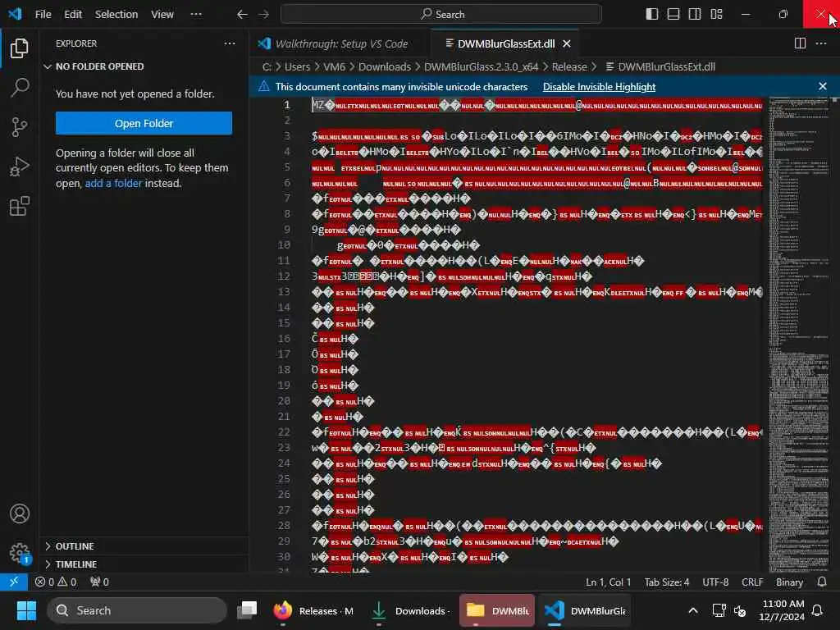
Task: Open problems errors and warnings indicator
Action: click(x=56, y=582)
